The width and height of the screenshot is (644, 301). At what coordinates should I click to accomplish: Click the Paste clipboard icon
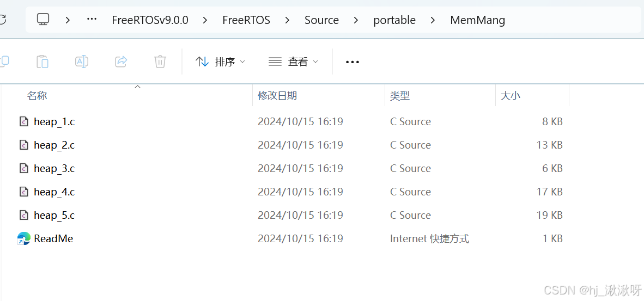tap(42, 62)
